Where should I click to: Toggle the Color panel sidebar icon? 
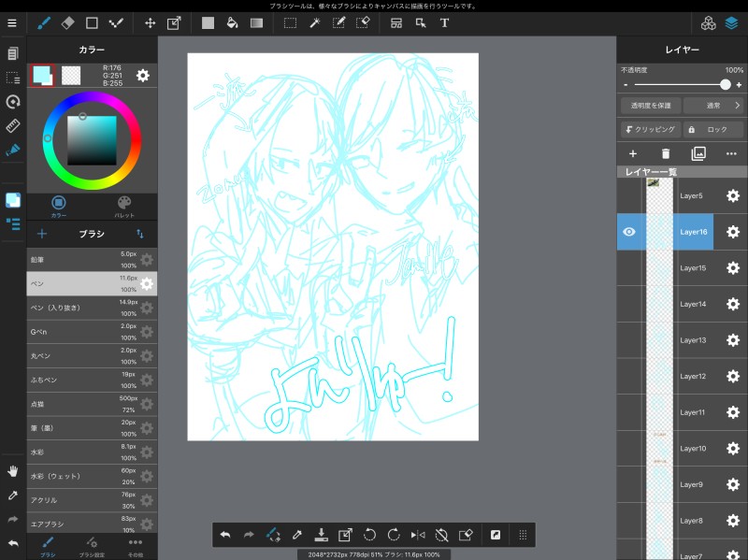click(13, 200)
